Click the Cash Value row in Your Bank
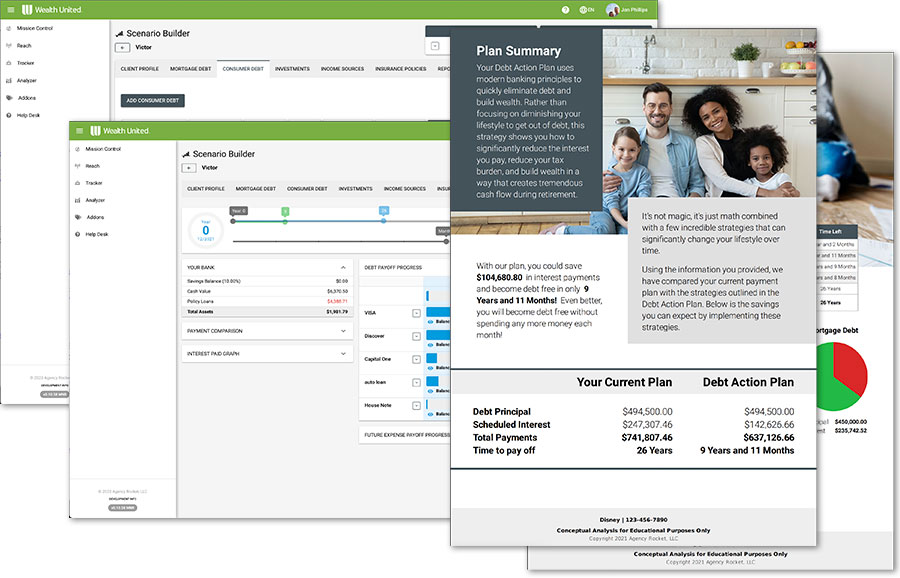Image resolution: width=900 pixels, height=578 pixels. point(267,292)
